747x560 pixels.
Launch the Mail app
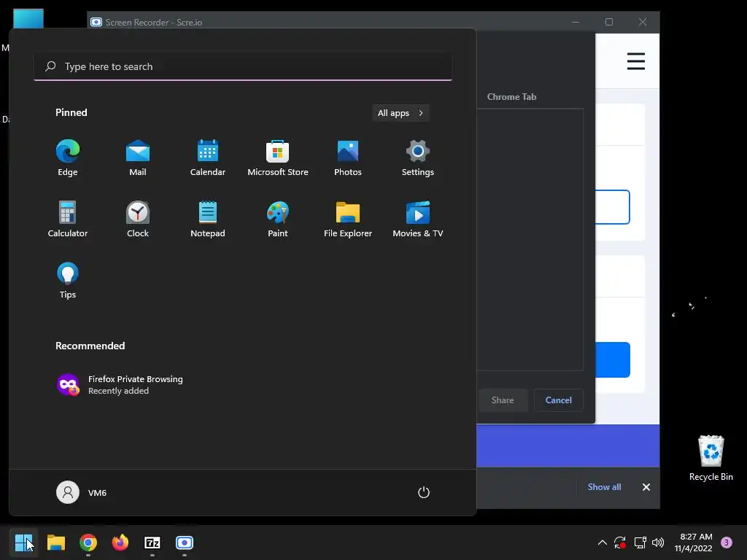click(x=138, y=158)
